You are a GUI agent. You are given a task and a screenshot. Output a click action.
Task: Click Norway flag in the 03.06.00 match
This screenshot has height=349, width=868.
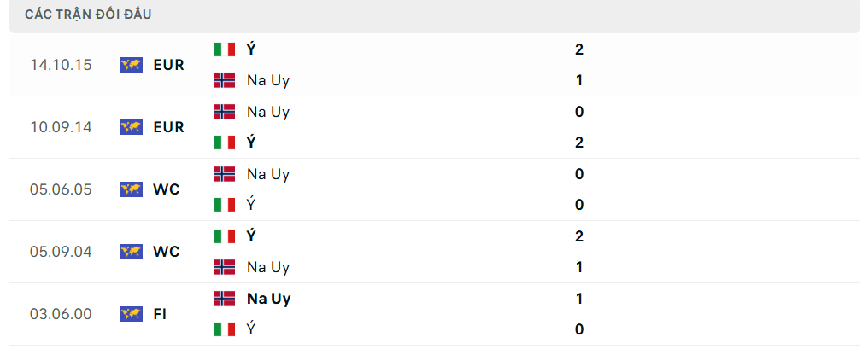[x=225, y=299]
